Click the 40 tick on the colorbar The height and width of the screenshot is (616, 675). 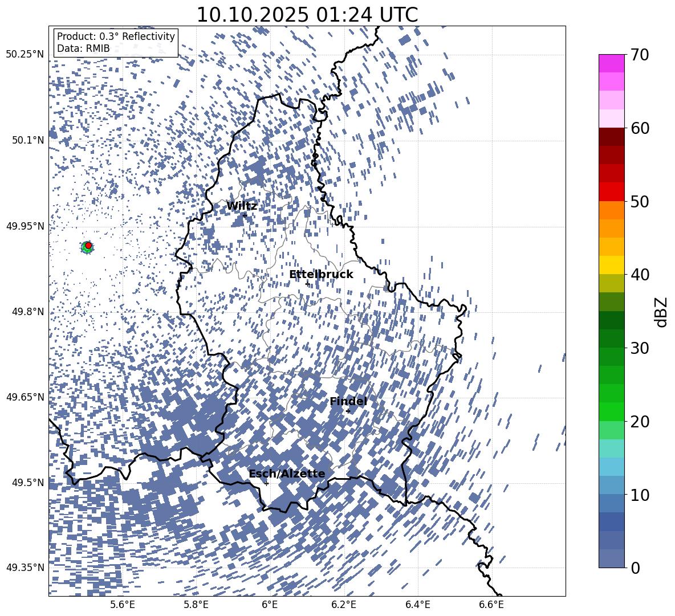click(x=640, y=275)
